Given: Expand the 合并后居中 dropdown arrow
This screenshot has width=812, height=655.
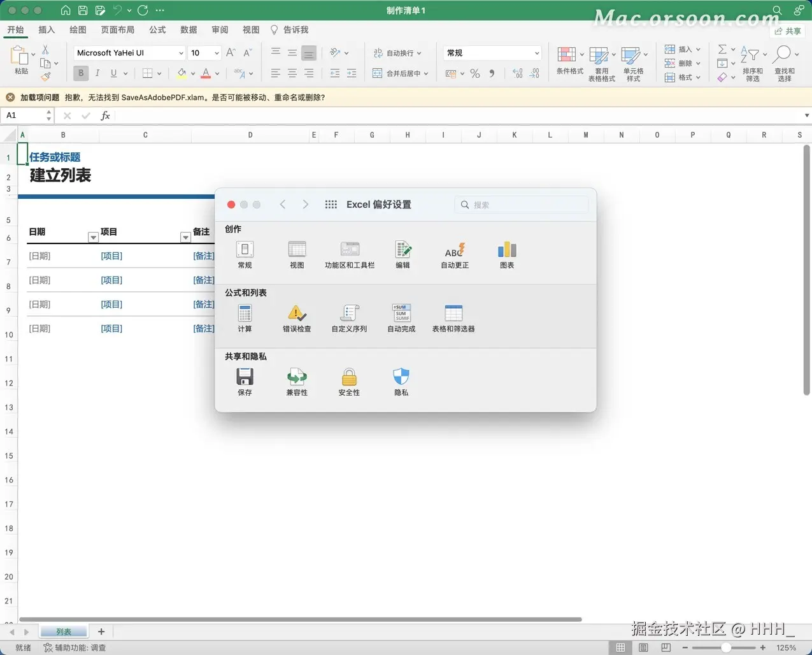Looking at the screenshot, I should point(425,73).
